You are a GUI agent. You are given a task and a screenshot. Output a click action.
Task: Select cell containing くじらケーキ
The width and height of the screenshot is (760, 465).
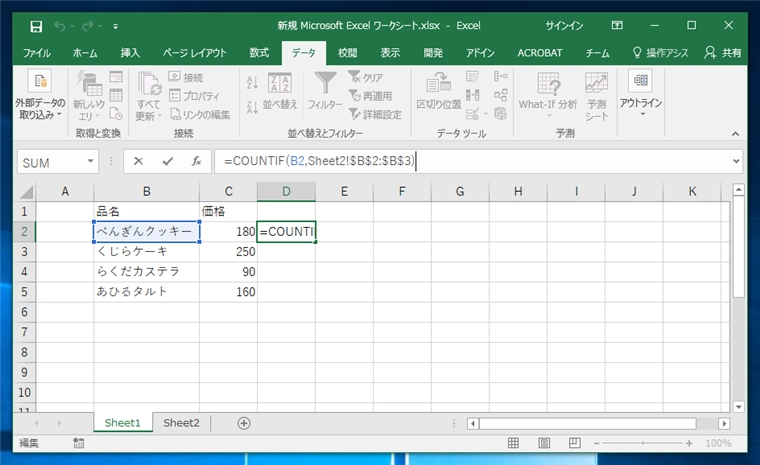coord(146,252)
